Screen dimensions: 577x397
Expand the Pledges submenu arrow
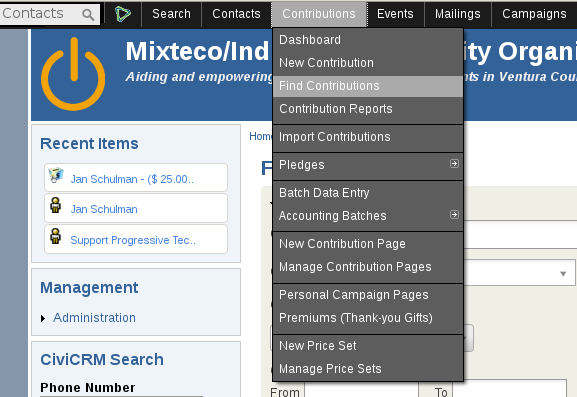point(454,164)
